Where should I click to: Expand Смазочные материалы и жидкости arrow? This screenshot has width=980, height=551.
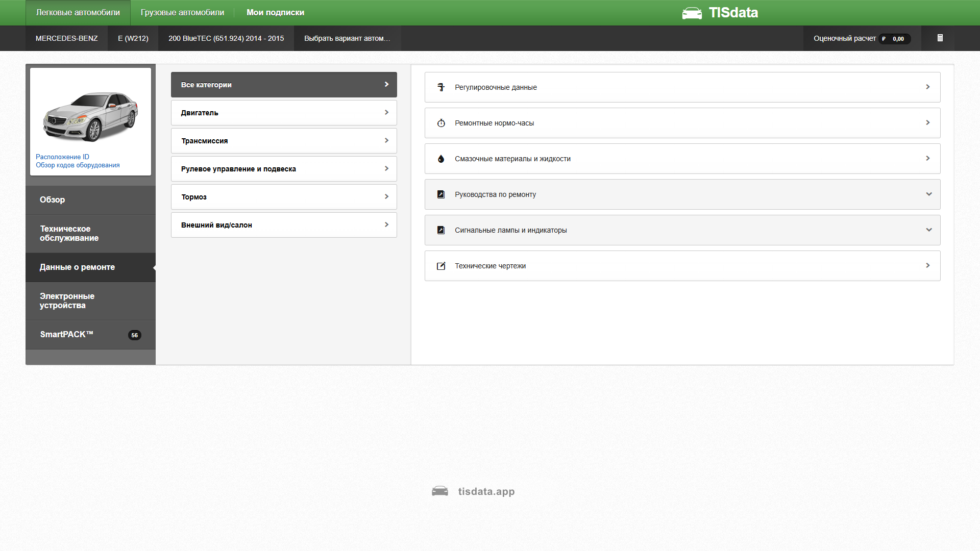(928, 158)
